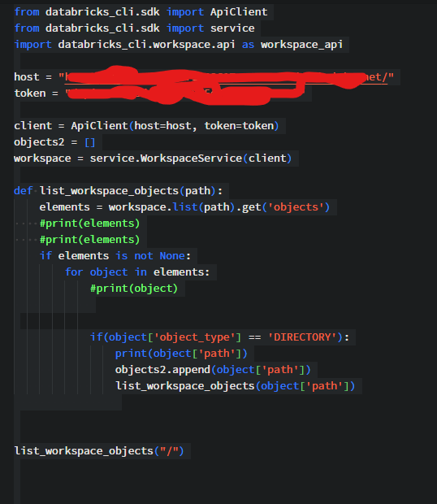Viewport: 437px width, 504px height.
Task: Click the 'if elements is not None:' line
Action: [115, 256]
